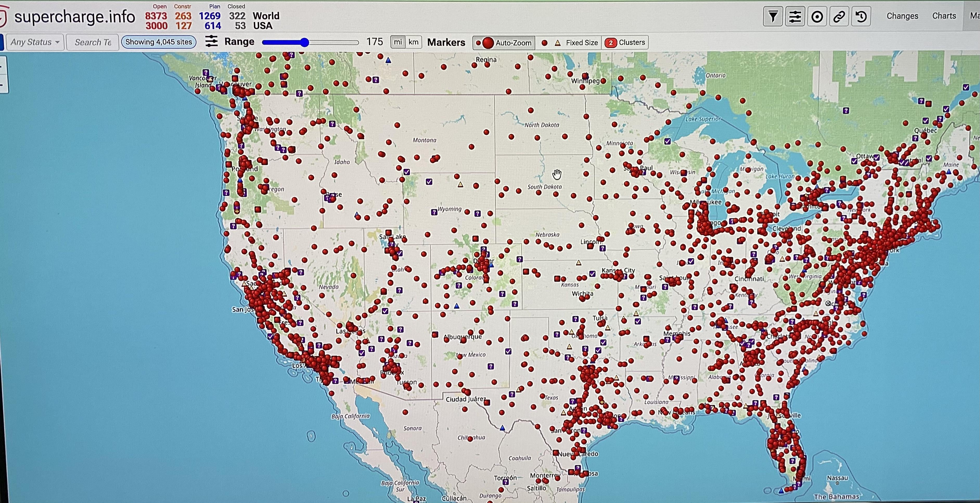Expand the Any Status dropdown
This screenshot has height=503, width=980.
click(35, 42)
